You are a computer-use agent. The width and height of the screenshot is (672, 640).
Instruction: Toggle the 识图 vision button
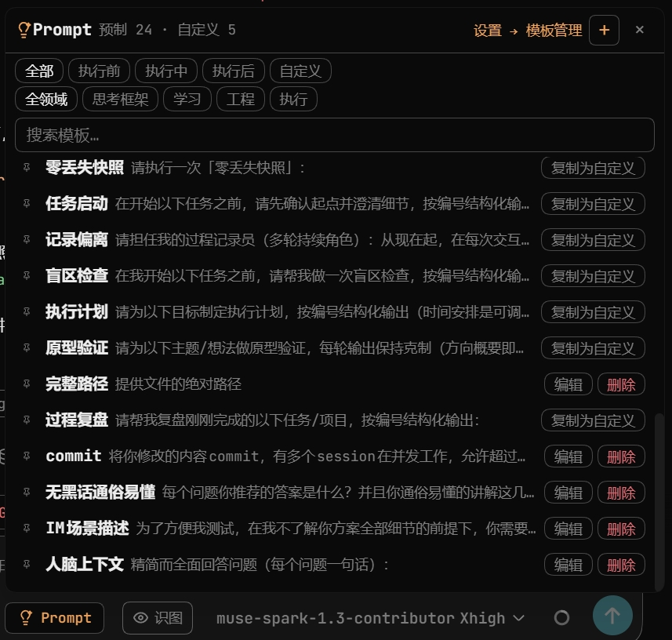[158, 618]
